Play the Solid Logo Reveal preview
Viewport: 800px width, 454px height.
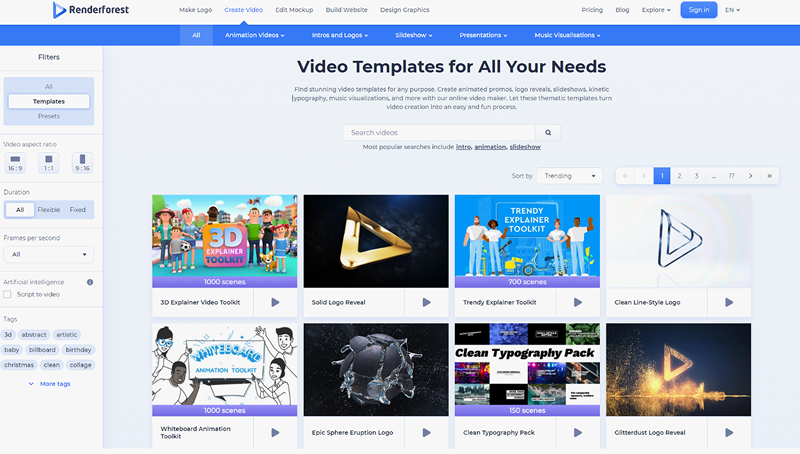point(426,302)
